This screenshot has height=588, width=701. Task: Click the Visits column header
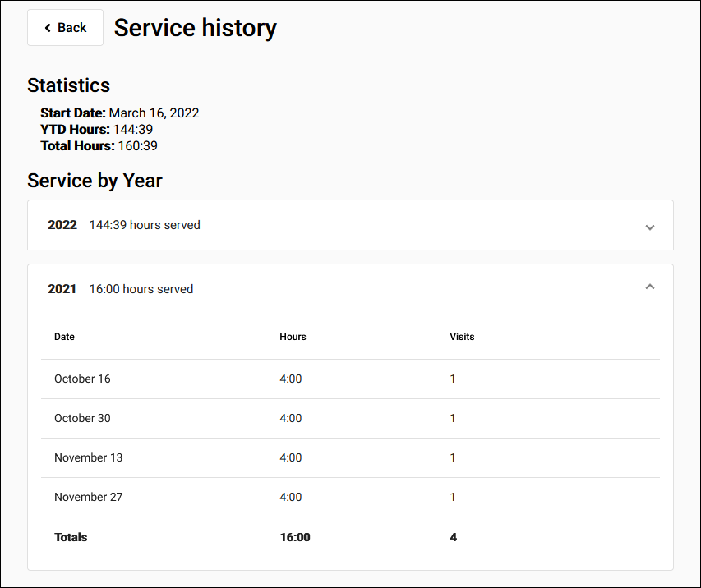point(462,337)
